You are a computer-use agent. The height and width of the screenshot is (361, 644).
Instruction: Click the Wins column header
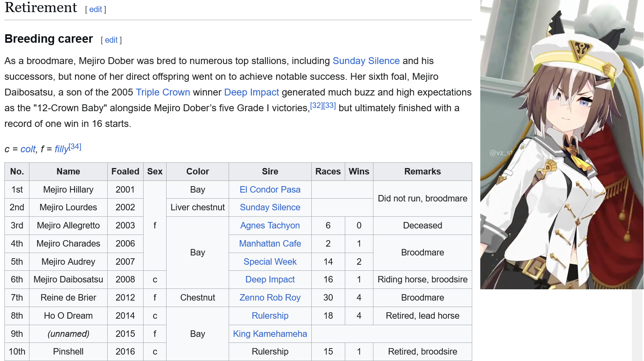(359, 172)
